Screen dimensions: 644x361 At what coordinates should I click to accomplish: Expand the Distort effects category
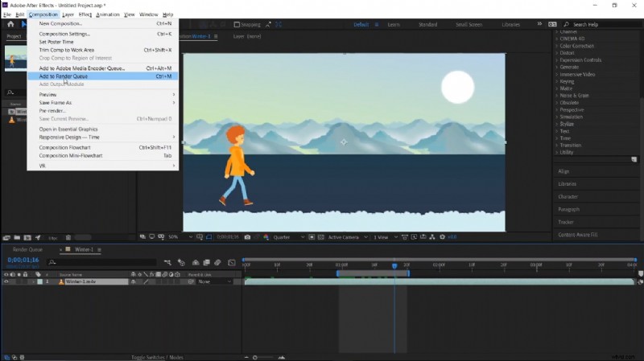(x=557, y=53)
